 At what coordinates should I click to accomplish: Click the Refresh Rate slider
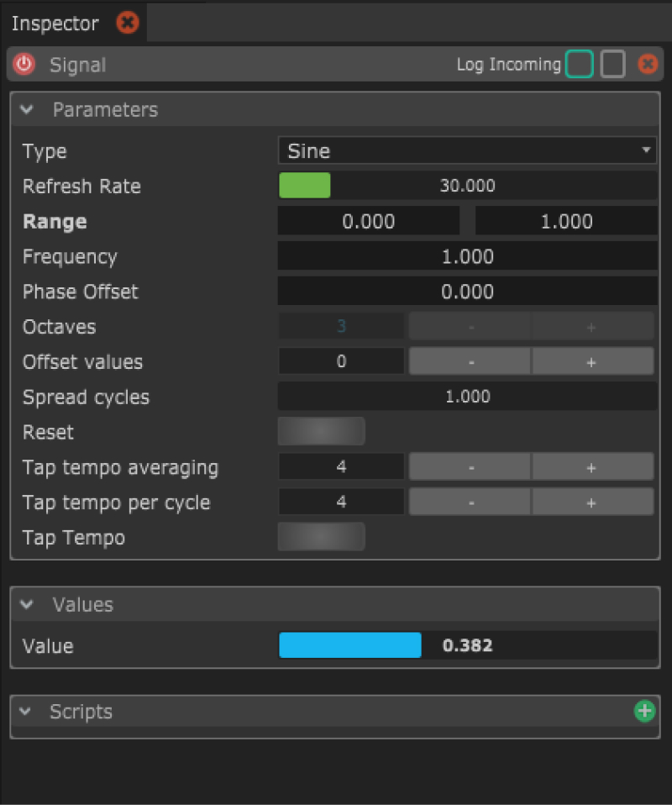[x=467, y=187]
